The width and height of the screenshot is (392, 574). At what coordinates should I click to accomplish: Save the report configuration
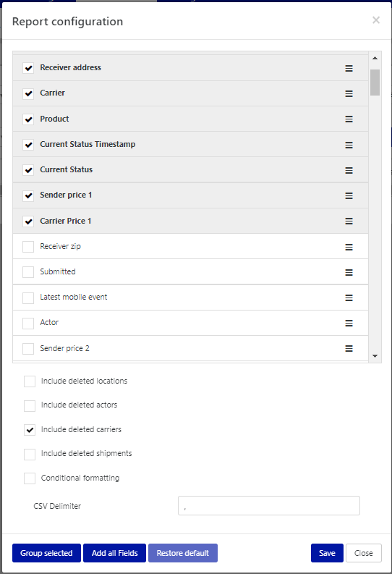click(327, 553)
